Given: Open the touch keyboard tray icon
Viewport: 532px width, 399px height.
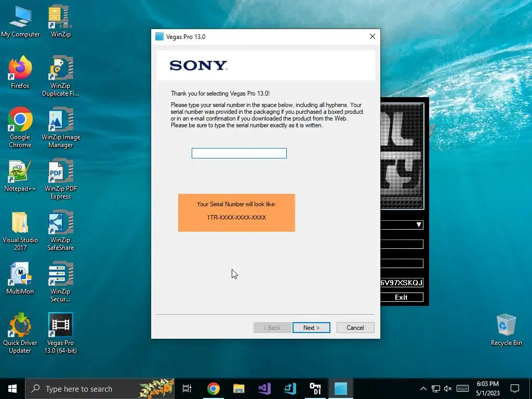Looking at the screenshot, I should tap(462, 389).
